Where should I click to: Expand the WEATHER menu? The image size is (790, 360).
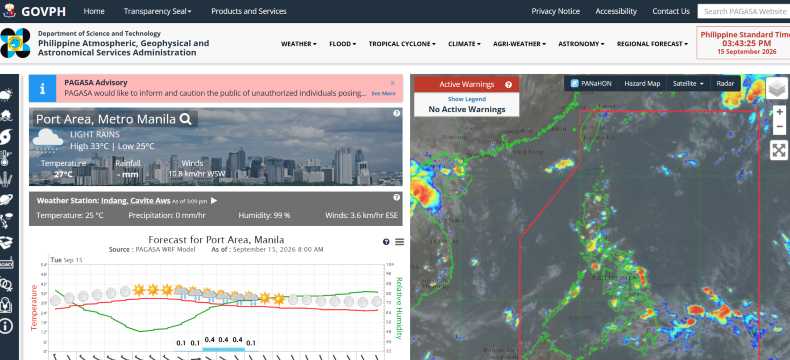coord(299,44)
